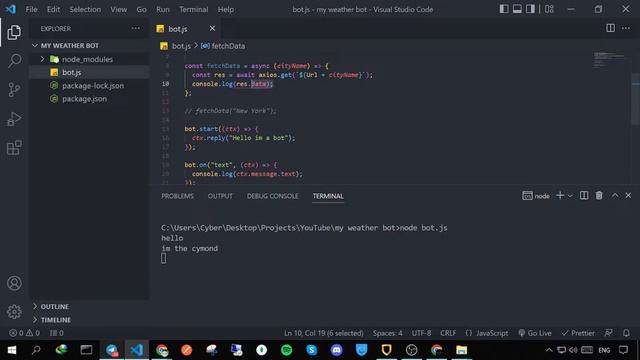Open errors and warnings status item
The height and width of the screenshot is (360, 640).
tap(24, 333)
